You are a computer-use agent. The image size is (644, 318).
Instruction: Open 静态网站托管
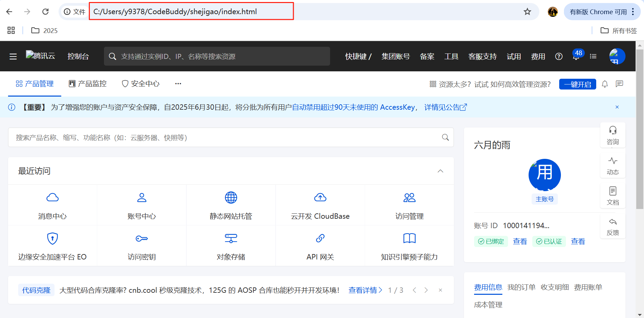pyautogui.click(x=231, y=205)
